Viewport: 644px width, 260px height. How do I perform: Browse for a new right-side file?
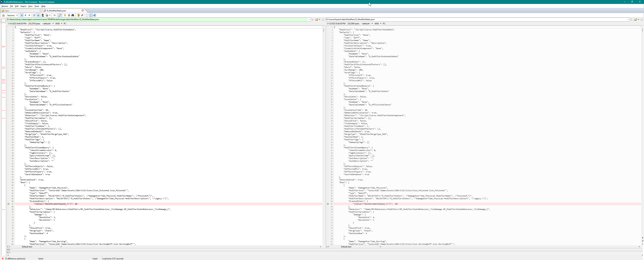click(635, 19)
